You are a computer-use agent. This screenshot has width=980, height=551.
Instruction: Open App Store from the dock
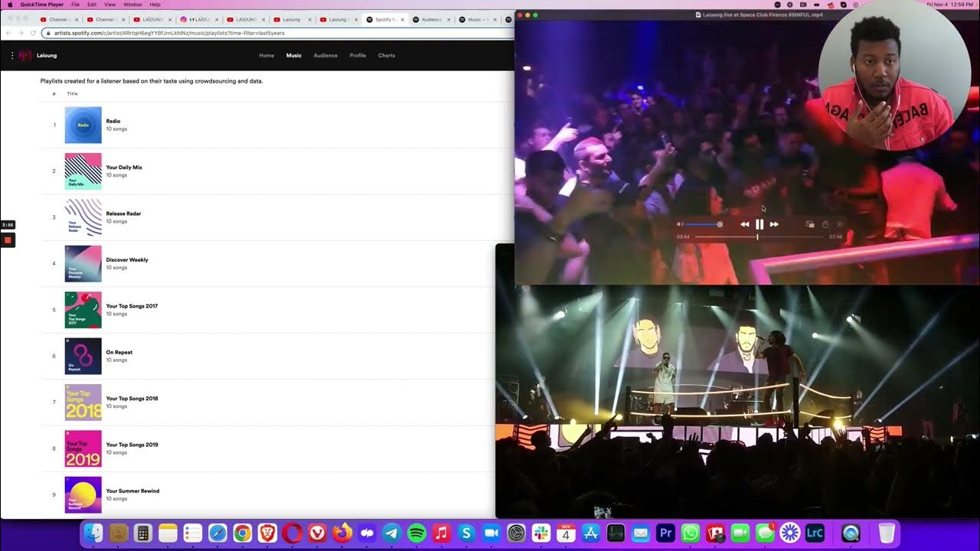(x=590, y=533)
